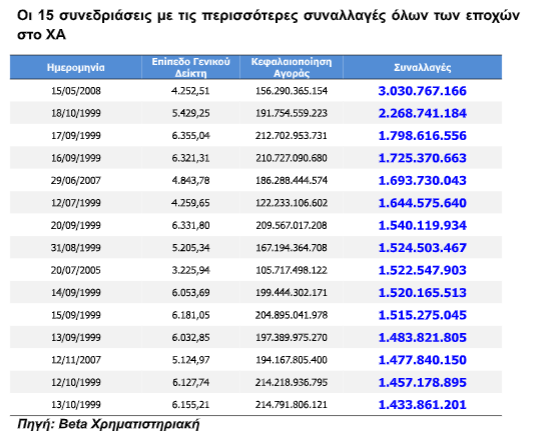Click index level 5.124,97
The image size is (535, 442).
pos(191,360)
